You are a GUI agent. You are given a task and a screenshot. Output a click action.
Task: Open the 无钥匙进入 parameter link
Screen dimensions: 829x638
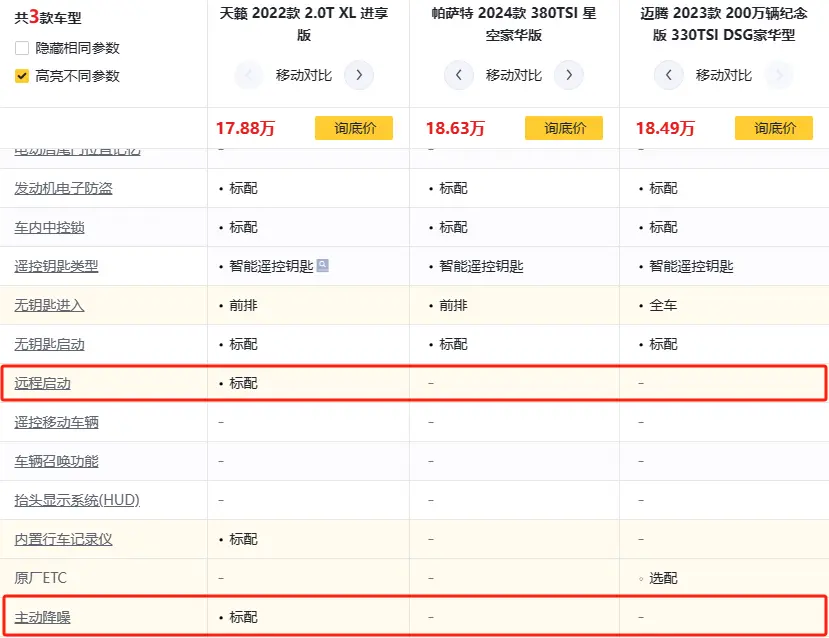click(x=49, y=306)
